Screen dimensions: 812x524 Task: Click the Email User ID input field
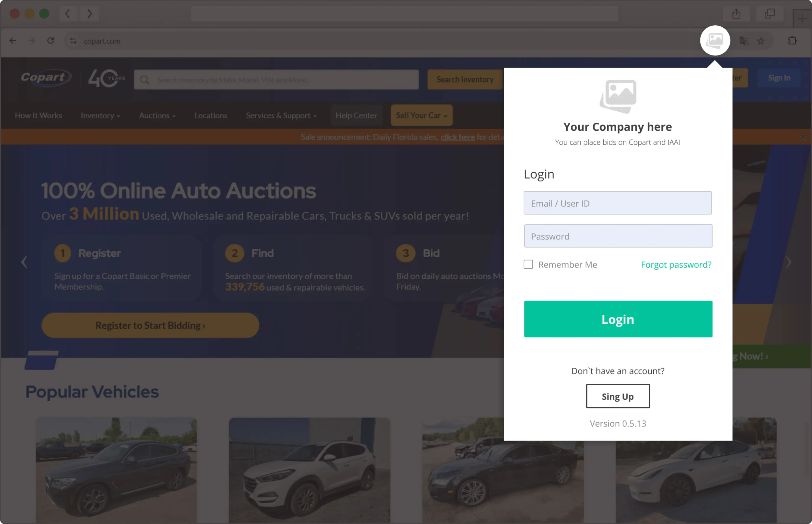tap(617, 203)
